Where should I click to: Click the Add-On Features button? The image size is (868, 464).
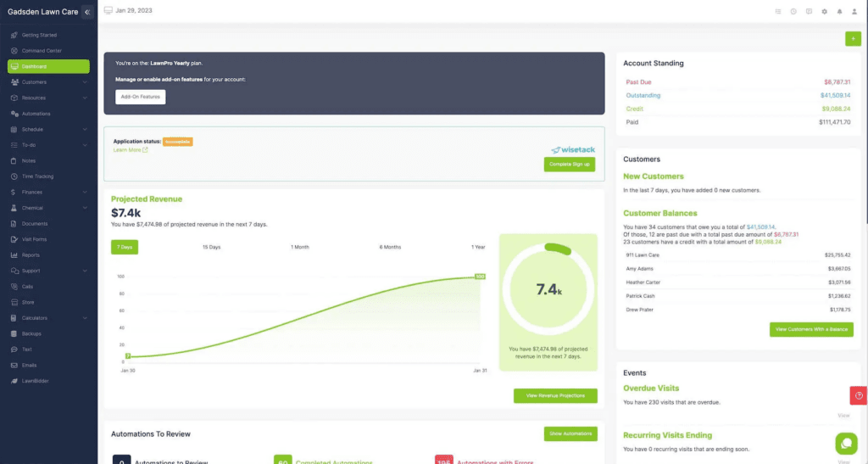pos(140,97)
